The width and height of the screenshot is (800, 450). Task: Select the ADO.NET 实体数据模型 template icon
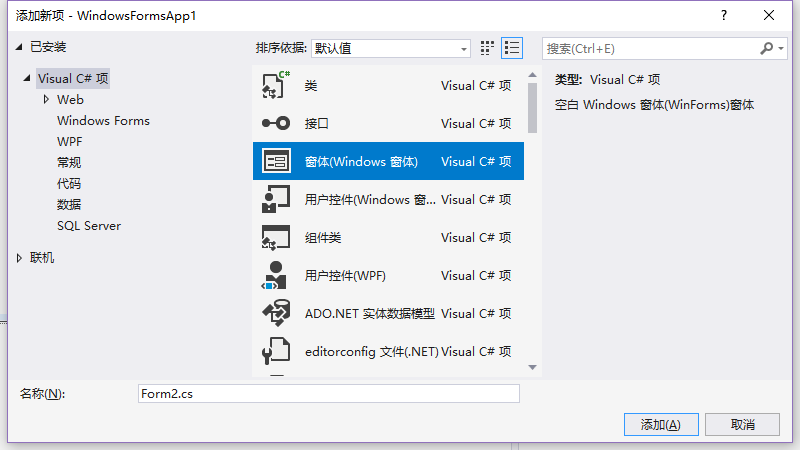[x=276, y=313]
